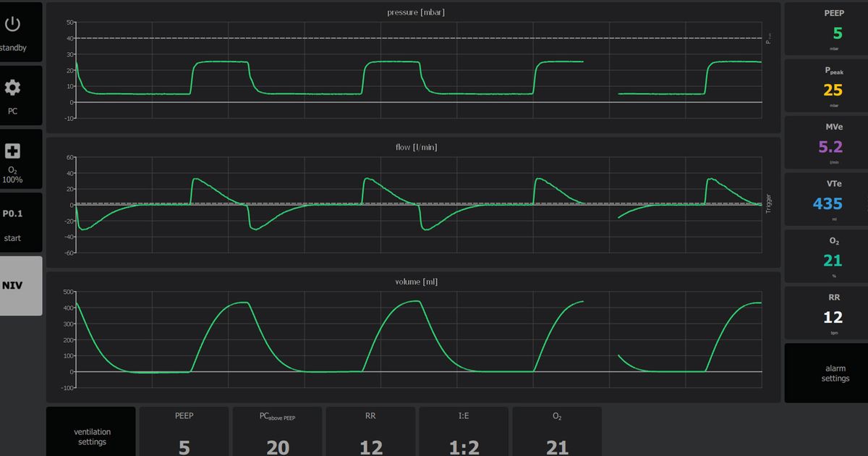868x456 pixels.
Task: Toggle the NIV mode button
Action: 21,285
